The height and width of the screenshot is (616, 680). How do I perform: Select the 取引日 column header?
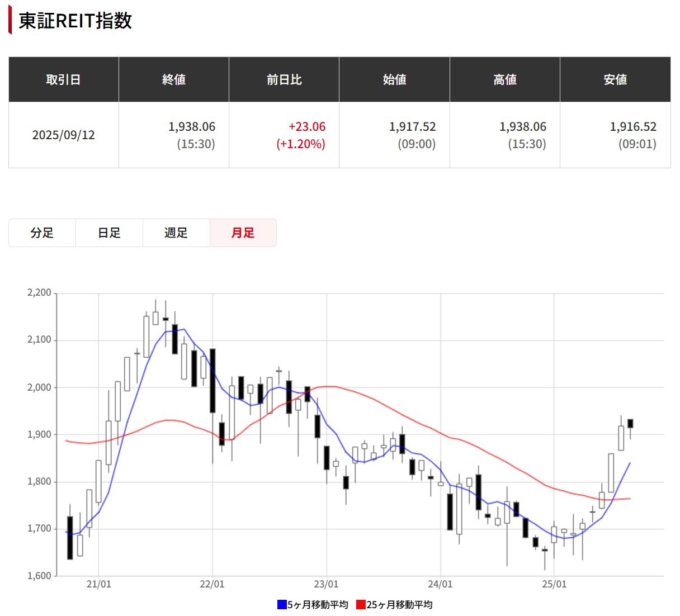(x=63, y=79)
